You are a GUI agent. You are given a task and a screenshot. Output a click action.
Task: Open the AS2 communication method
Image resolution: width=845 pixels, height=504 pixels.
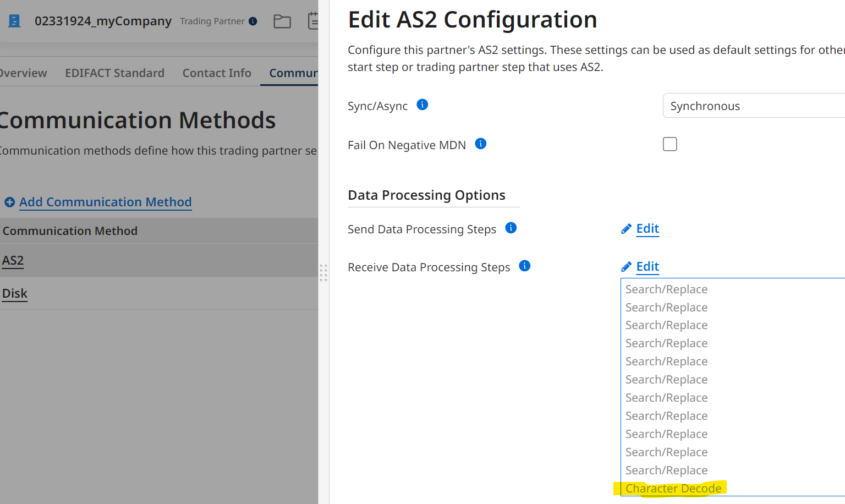pyautogui.click(x=13, y=260)
